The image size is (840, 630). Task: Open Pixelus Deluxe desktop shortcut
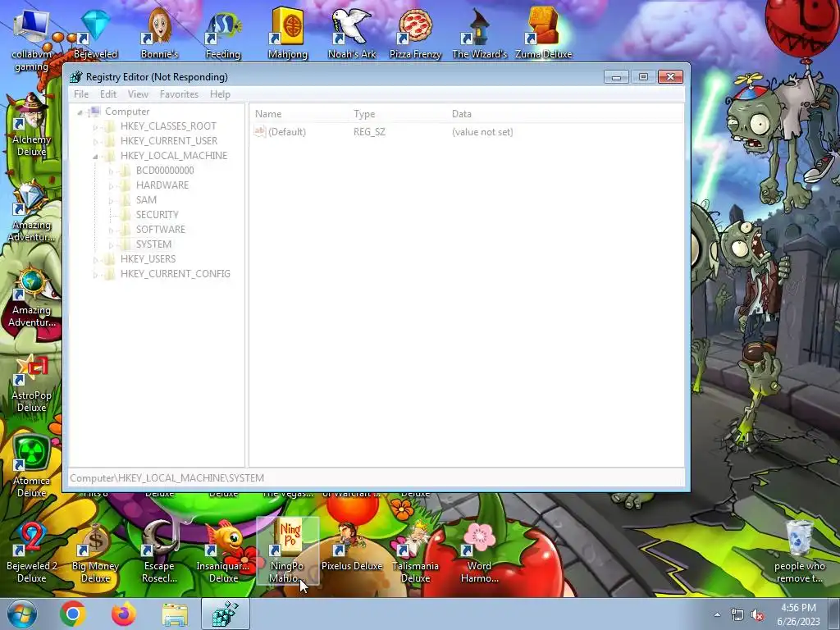[351, 546]
